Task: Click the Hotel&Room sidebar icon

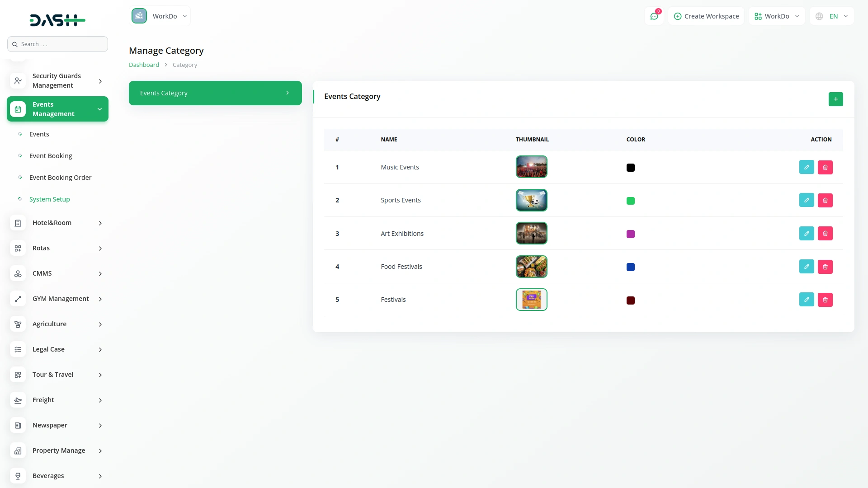Action: click(18, 223)
